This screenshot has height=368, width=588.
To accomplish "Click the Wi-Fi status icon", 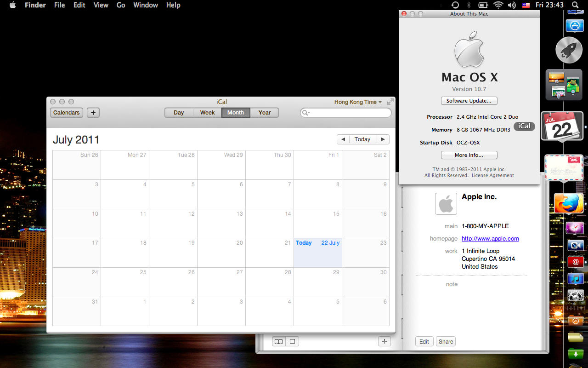I will pyautogui.click(x=498, y=5).
